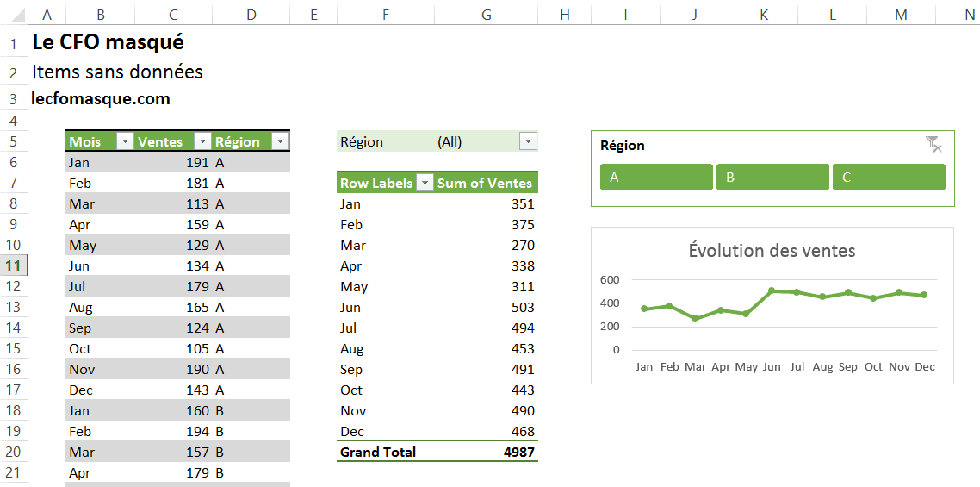Select column header B

(101, 14)
